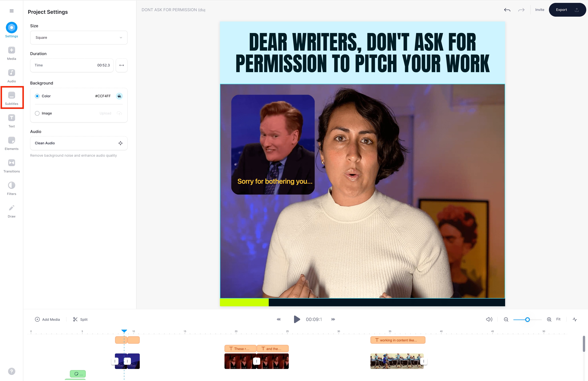Click the play button

tap(297, 319)
